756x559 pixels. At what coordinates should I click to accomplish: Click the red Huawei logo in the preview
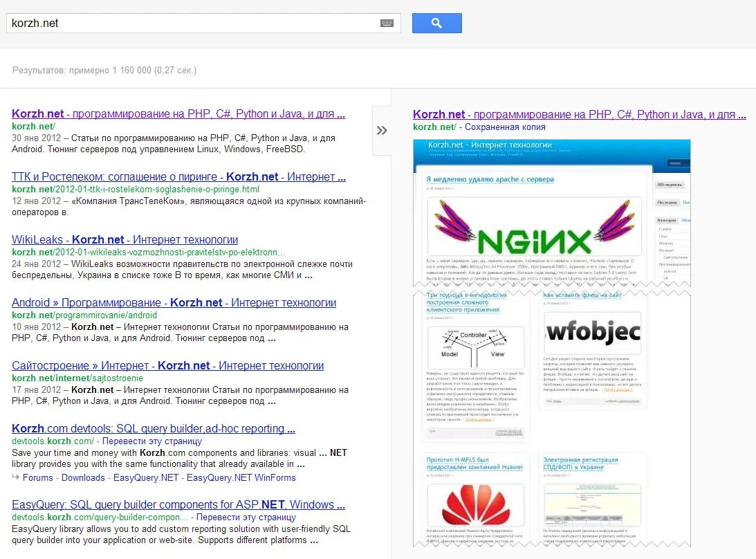pos(476,505)
